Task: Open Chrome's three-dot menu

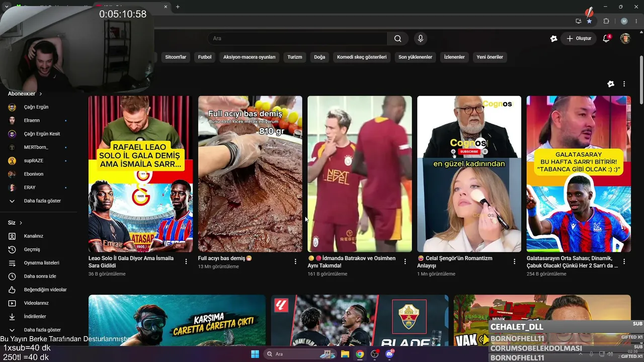Action: tap(635, 21)
